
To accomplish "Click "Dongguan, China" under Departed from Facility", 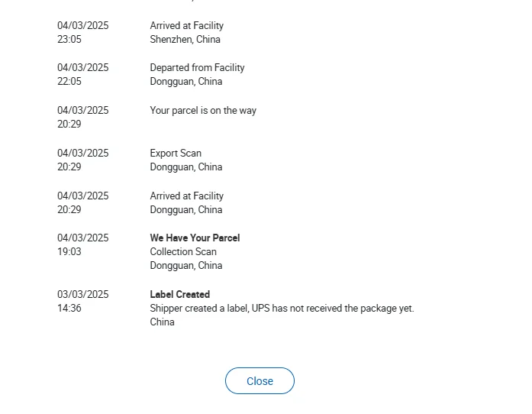I will 186,81.
